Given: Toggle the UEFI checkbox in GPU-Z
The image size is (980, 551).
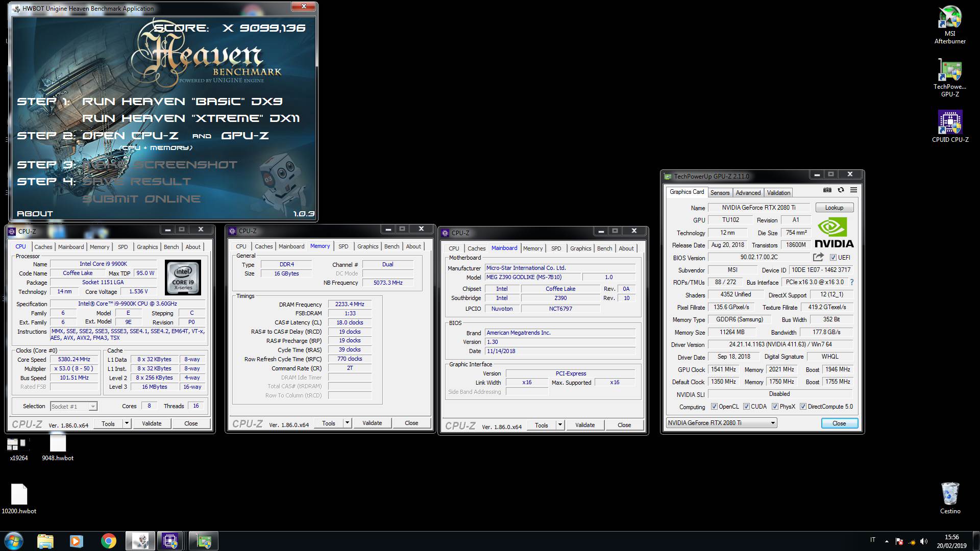Looking at the screenshot, I should [833, 258].
